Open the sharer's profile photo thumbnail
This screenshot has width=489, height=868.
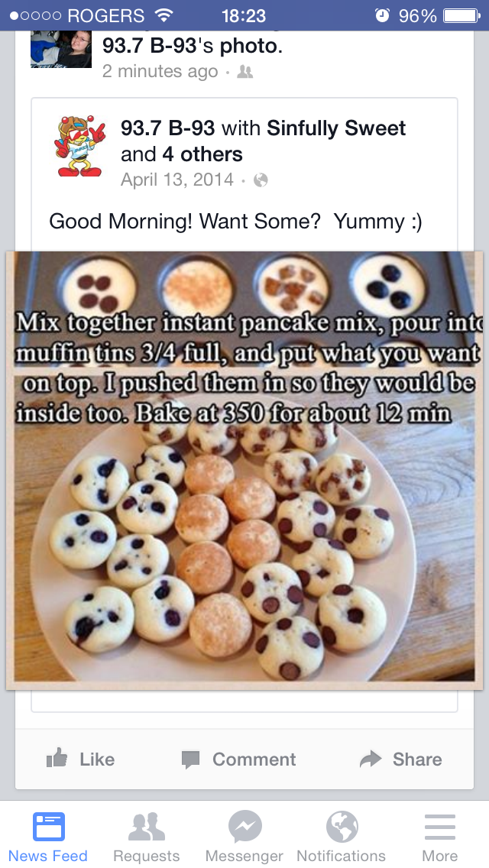tap(61, 49)
